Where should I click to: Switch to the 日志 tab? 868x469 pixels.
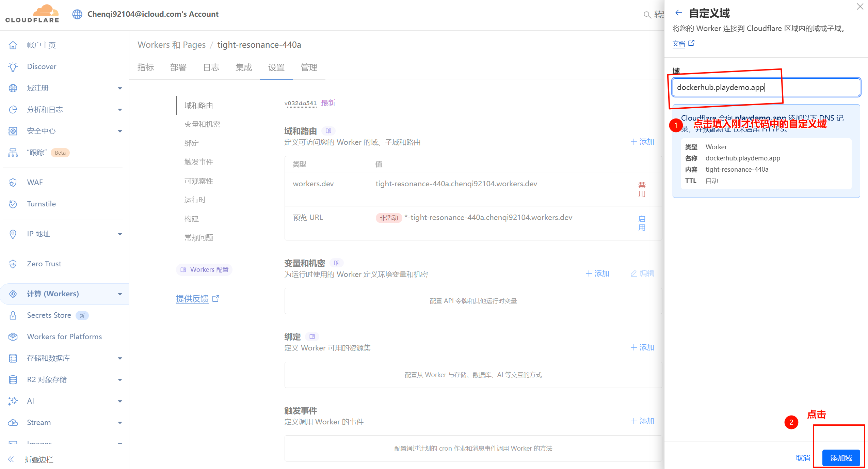point(211,67)
